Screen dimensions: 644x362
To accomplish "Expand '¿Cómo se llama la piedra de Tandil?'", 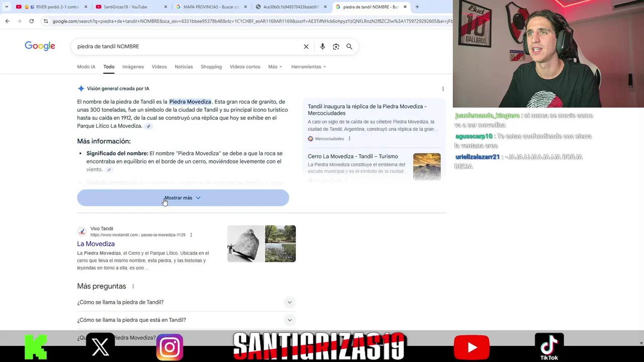I will click(186, 302).
